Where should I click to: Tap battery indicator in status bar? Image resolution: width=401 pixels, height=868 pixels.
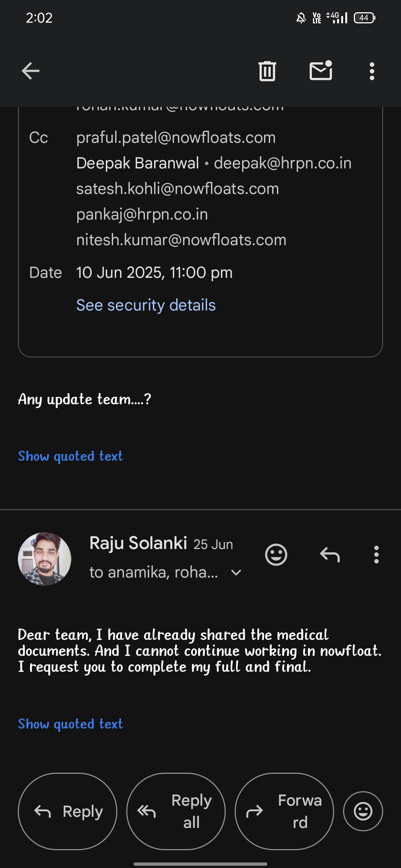(x=365, y=18)
